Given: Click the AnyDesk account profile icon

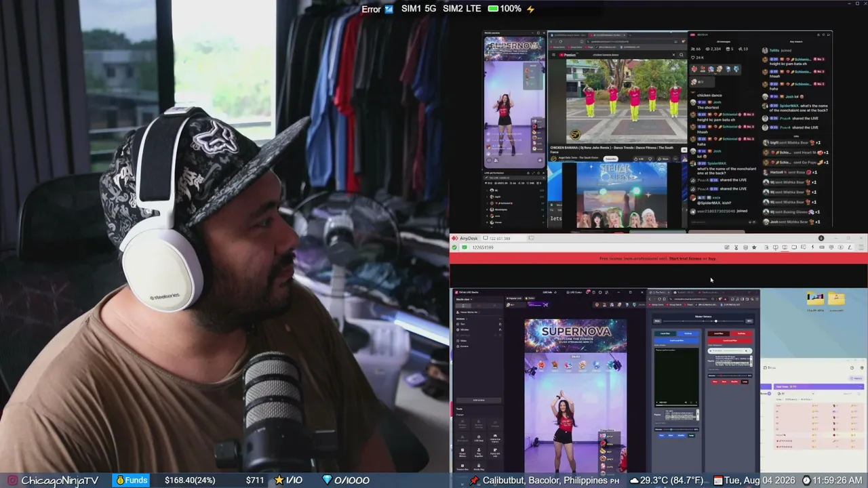Looking at the screenshot, I should point(821,239).
